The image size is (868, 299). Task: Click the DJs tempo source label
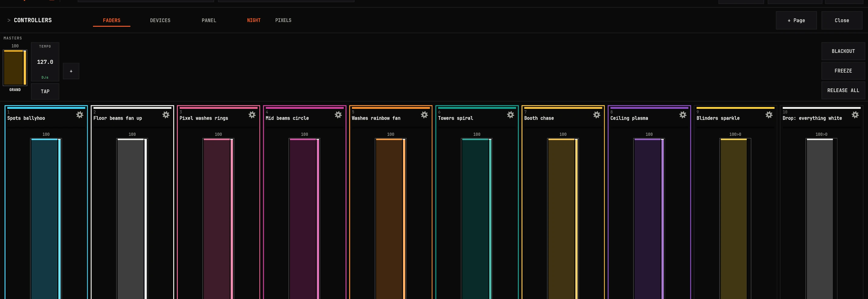pos(45,77)
